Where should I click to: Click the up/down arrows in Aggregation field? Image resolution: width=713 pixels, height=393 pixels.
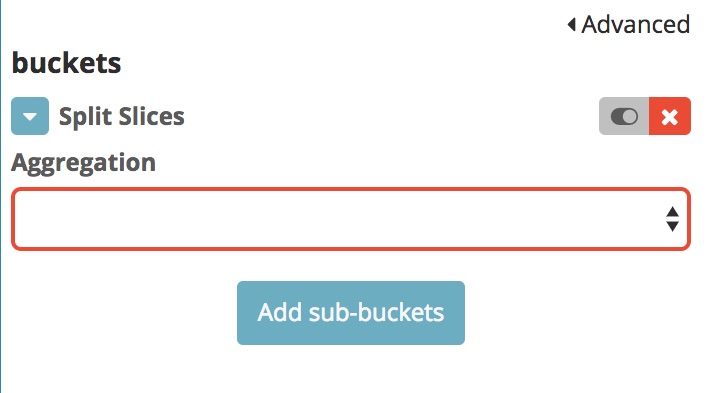673,219
